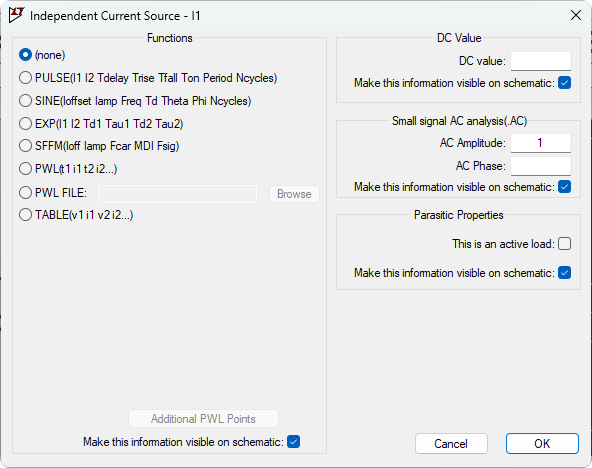Choose the PWL(t1 i1 t2 i2...) option
The image size is (592, 468).
(25, 169)
